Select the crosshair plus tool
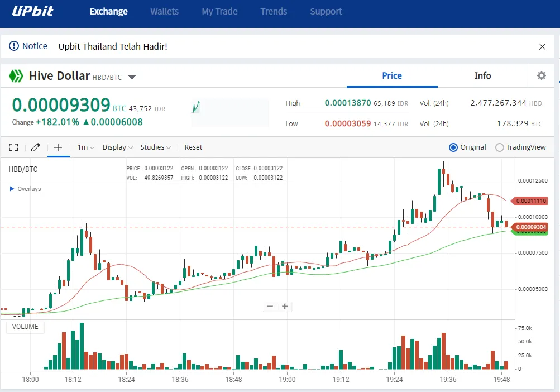The width and height of the screenshot is (560, 392). (58, 147)
